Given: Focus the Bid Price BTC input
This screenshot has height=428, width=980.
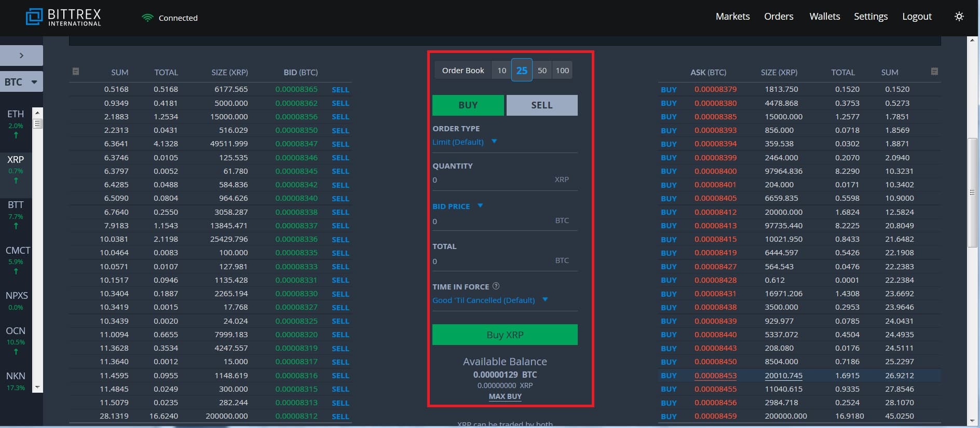Looking at the screenshot, I should 505,221.
